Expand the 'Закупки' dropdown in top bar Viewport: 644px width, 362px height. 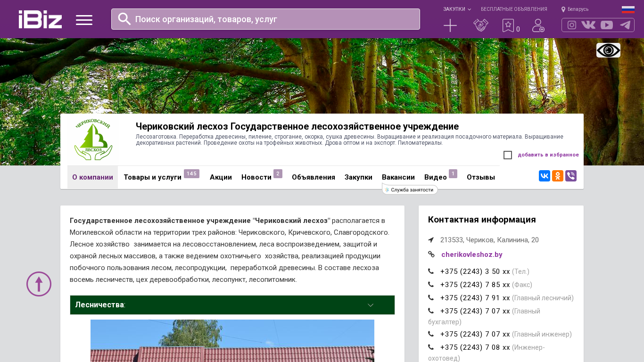click(456, 9)
